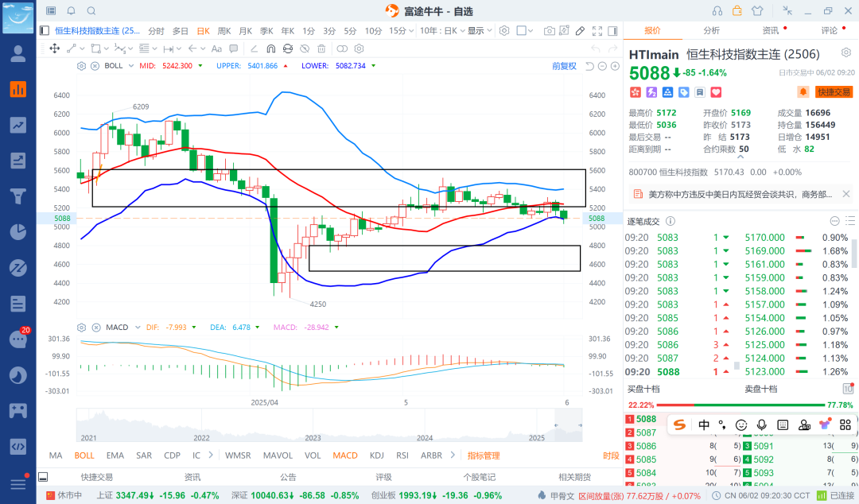Viewport: 859px width, 504px height.
Task: Open the notifications bell in title bar
Action: point(72,11)
